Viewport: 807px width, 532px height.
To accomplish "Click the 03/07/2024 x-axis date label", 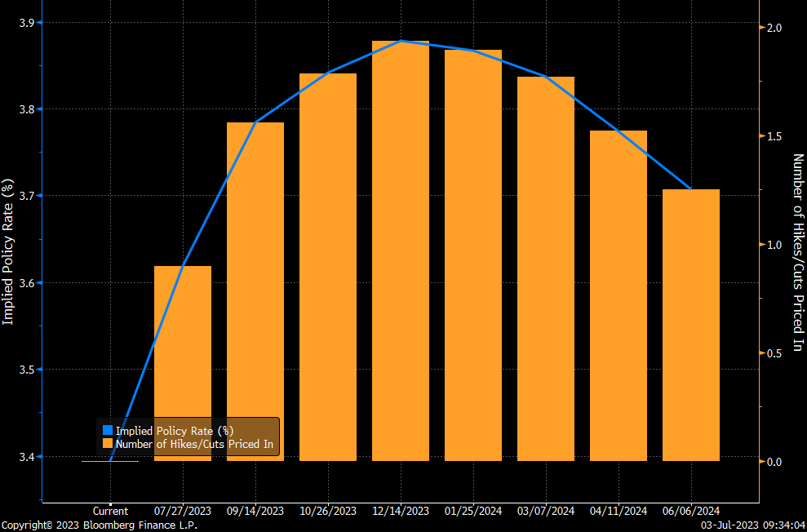I will pos(546,512).
